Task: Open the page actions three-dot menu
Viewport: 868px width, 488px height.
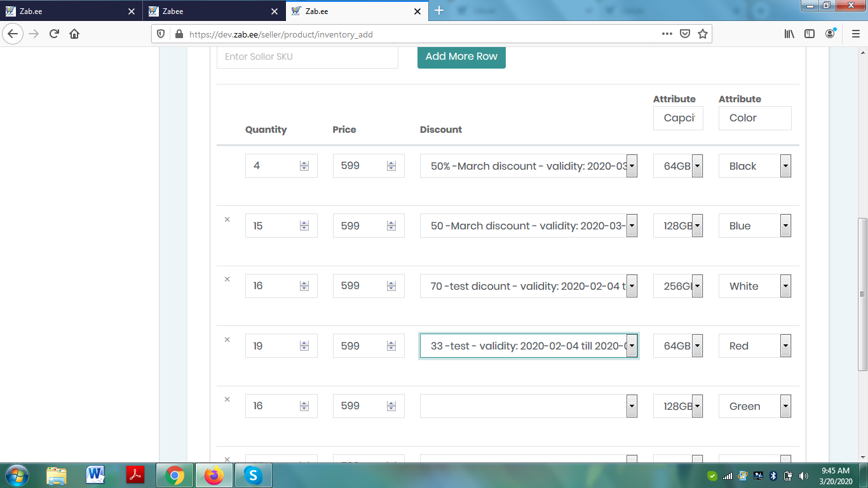Action: pos(667,34)
